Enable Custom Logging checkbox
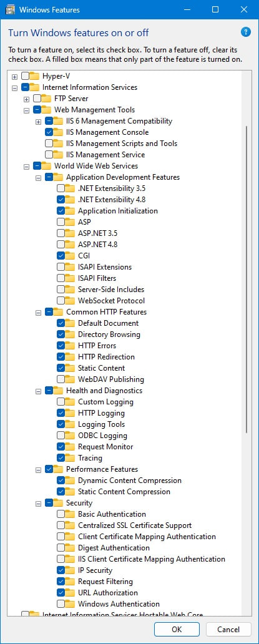The image size is (259, 644). (x=61, y=402)
